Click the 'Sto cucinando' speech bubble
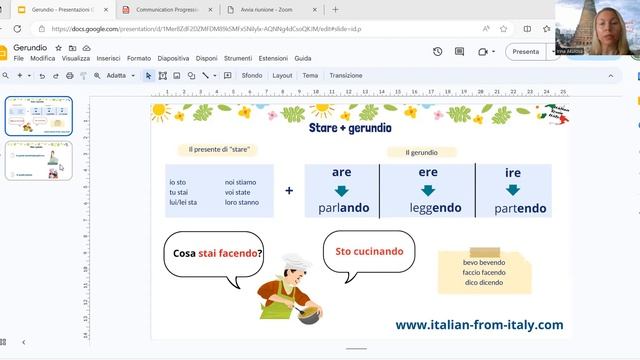Screen dimensions: 640x360 (369, 256)
